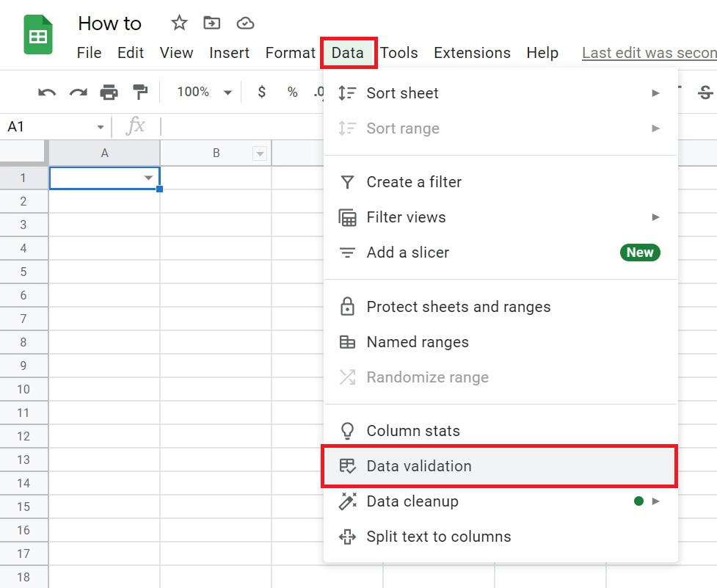717x588 pixels.
Task: Click the formula bar input field
Action: [242, 127]
